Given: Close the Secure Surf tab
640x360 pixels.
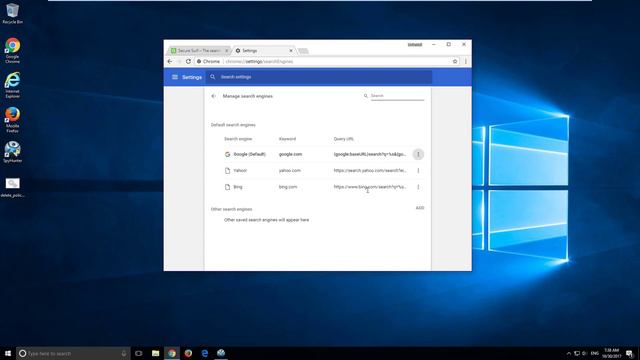Looking at the screenshot, I should click(227, 51).
